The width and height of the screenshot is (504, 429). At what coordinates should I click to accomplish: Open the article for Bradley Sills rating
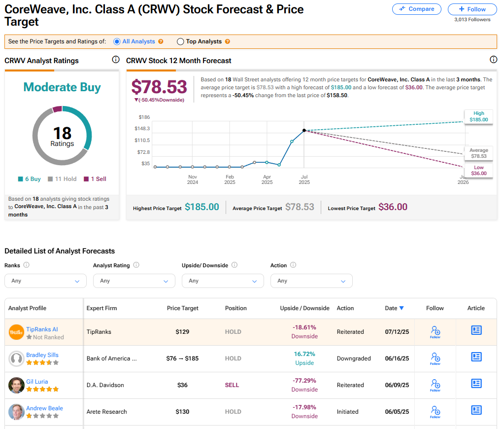476,357
